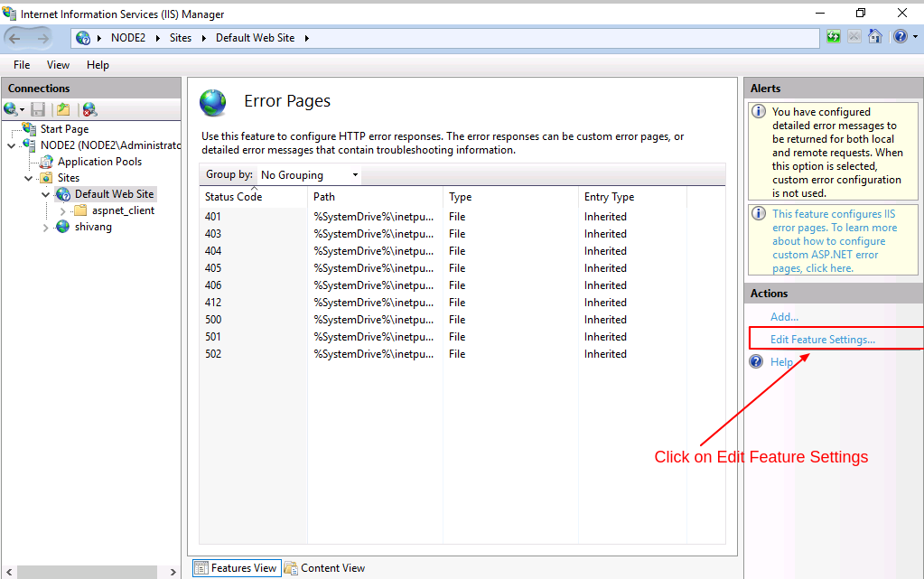Open the arrow after Default Web Site breadcrumb

coord(306,38)
